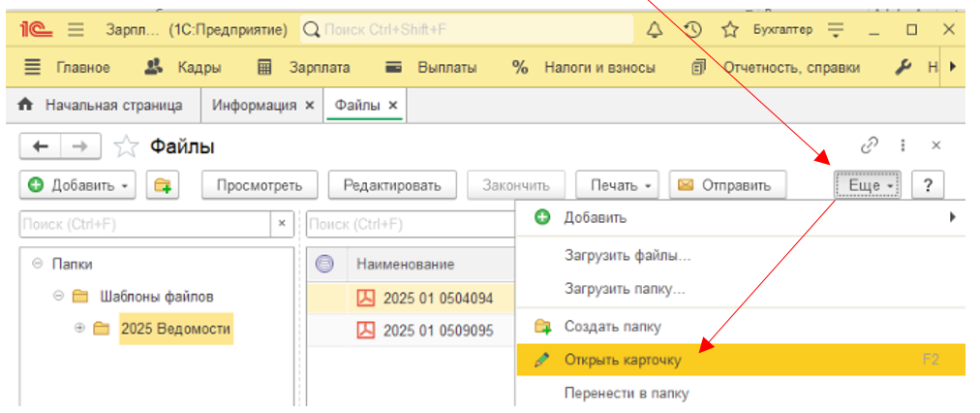Expand Добавить submenu in Еще menu
This screenshot has width=980, height=413.
point(741,217)
